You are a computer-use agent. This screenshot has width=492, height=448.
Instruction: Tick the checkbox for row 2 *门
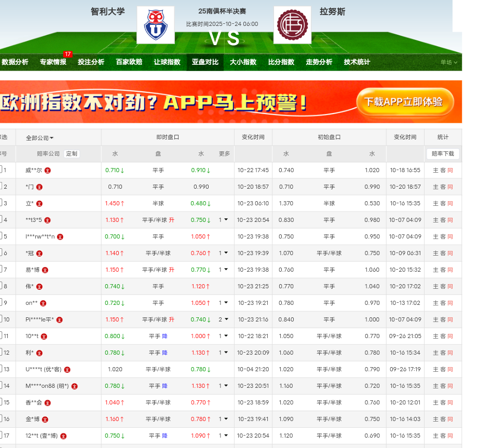[1, 187]
